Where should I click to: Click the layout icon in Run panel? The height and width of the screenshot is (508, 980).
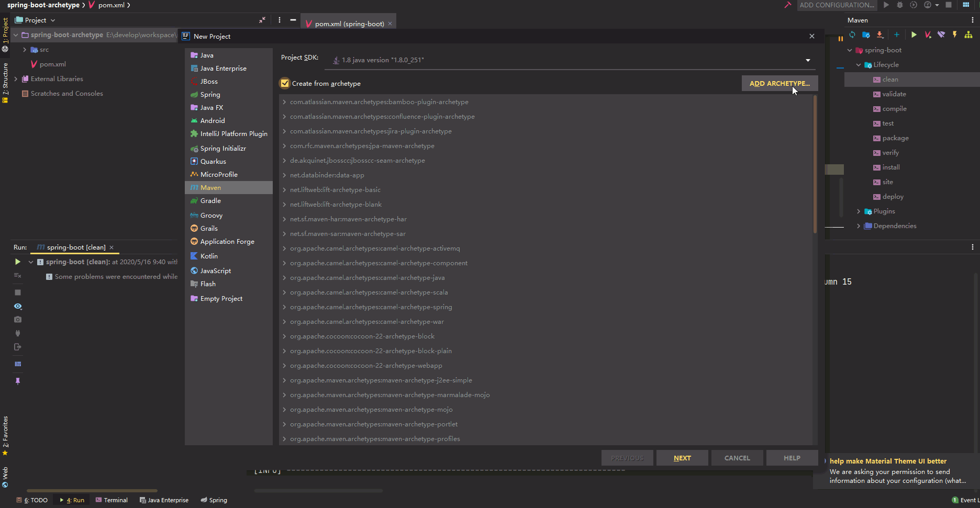pos(18,364)
